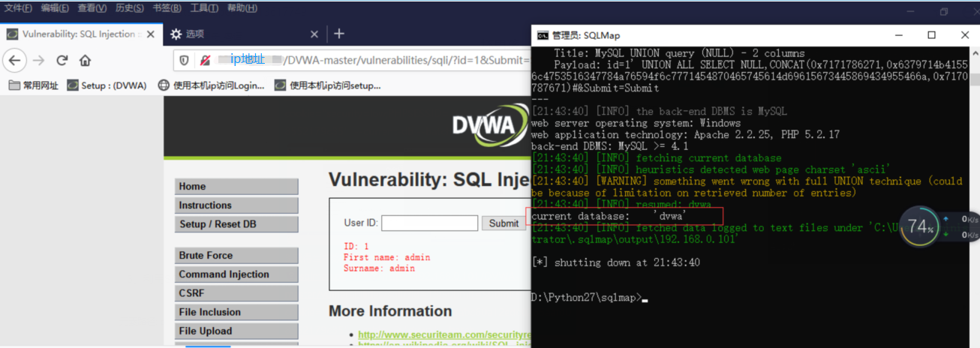The image size is (980, 348).
Task: Switch to the 选项 tab
Action: coord(244,34)
